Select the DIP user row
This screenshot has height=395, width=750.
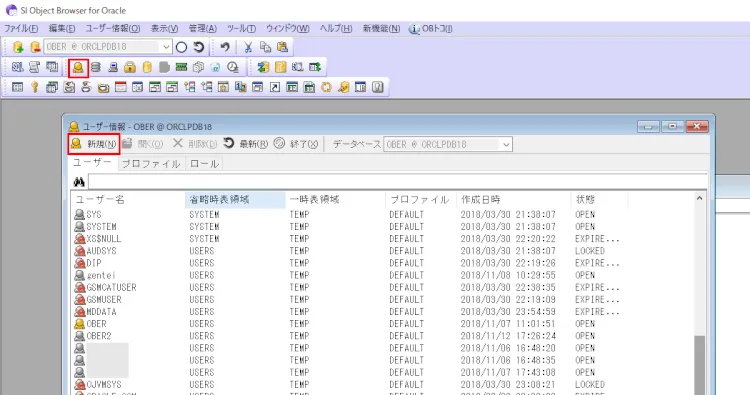coord(383,263)
